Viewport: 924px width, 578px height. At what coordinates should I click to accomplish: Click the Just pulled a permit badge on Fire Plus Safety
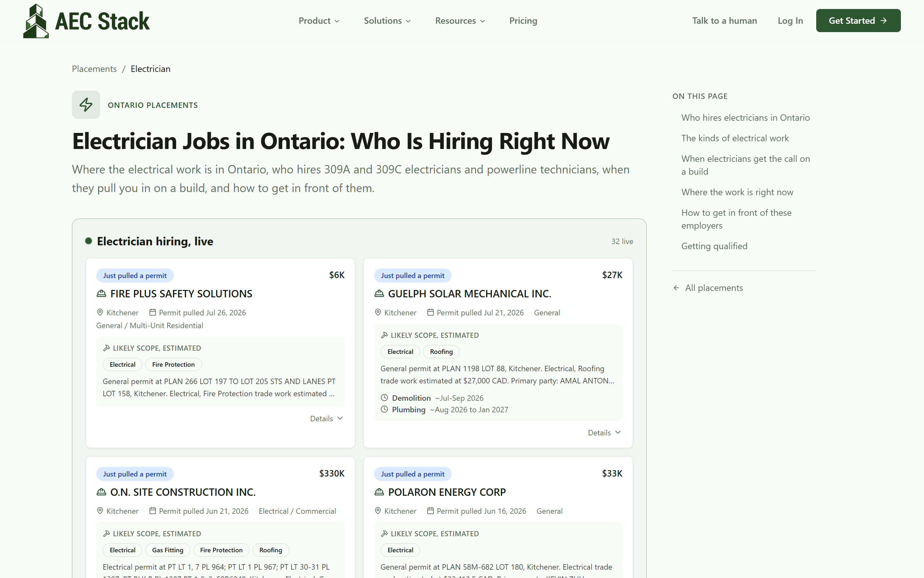pos(135,276)
